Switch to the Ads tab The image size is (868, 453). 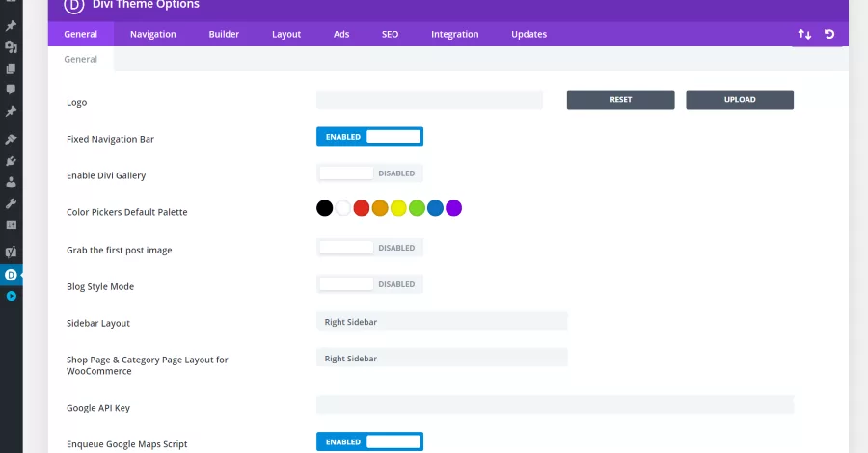tap(341, 35)
